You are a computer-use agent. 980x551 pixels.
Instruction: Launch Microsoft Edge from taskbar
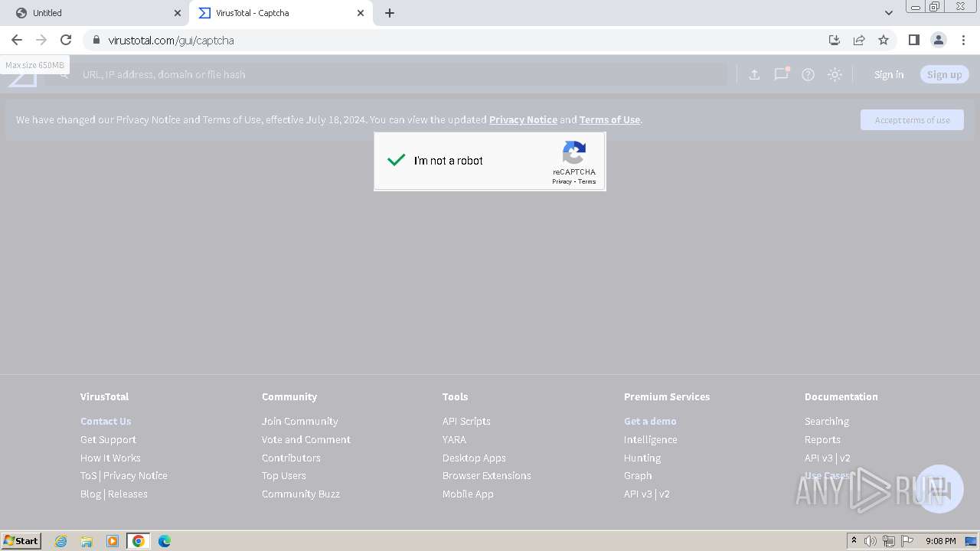click(x=165, y=541)
